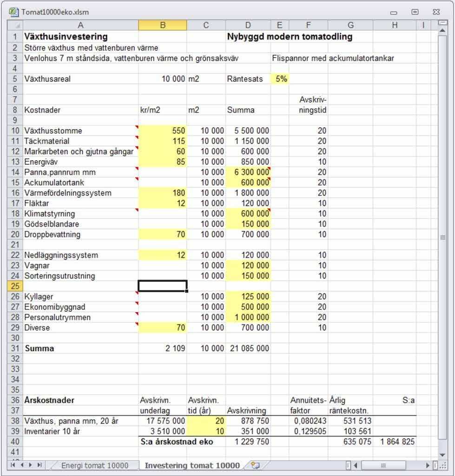Switch to Energi tomat 10000 sheet
This screenshot has height=476, width=455.
tap(95, 465)
